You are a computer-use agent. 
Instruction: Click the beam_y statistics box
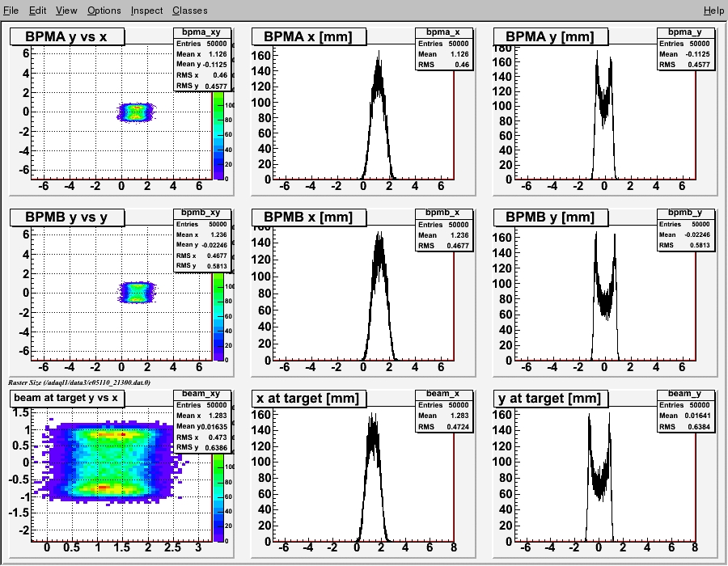click(x=686, y=411)
